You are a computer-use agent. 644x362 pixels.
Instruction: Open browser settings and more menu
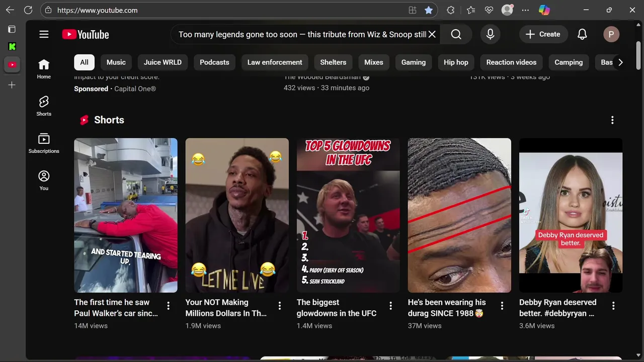[525, 10]
